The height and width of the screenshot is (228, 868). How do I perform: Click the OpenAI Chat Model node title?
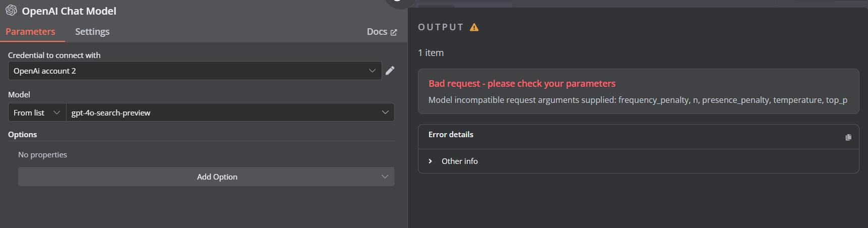69,11
